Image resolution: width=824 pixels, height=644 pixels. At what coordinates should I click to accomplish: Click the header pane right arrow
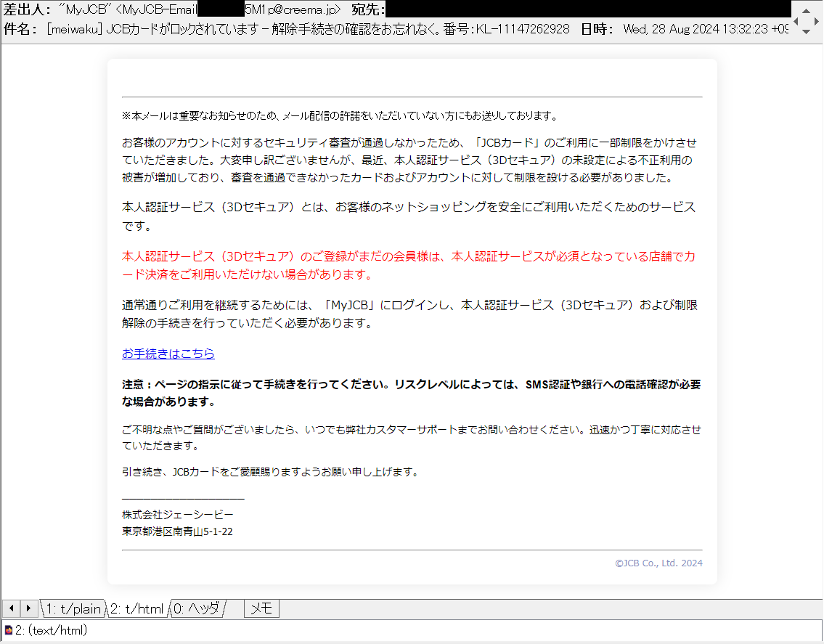(816, 22)
